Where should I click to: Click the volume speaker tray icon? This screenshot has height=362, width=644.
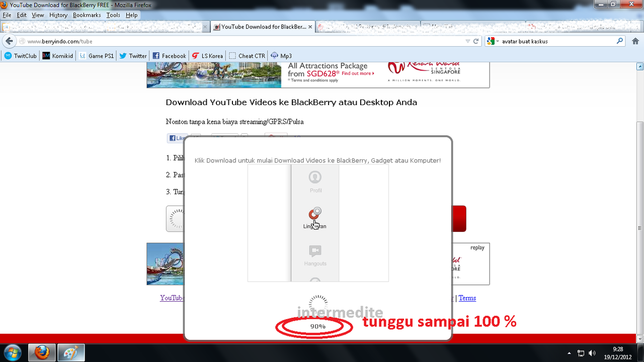(x=592, y=353)
